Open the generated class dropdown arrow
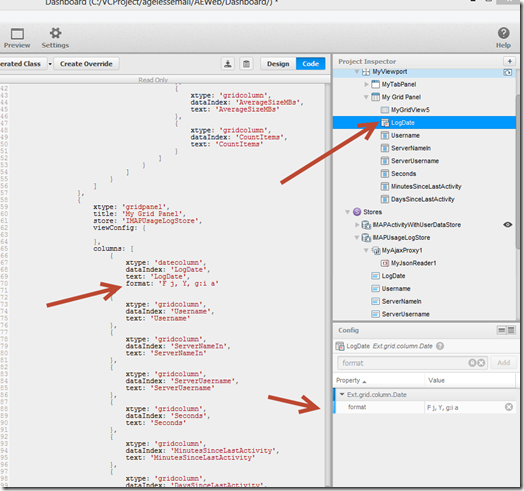The width and height of the screenshot is (524, 491). pyautogui.click(x=50, y=64)
